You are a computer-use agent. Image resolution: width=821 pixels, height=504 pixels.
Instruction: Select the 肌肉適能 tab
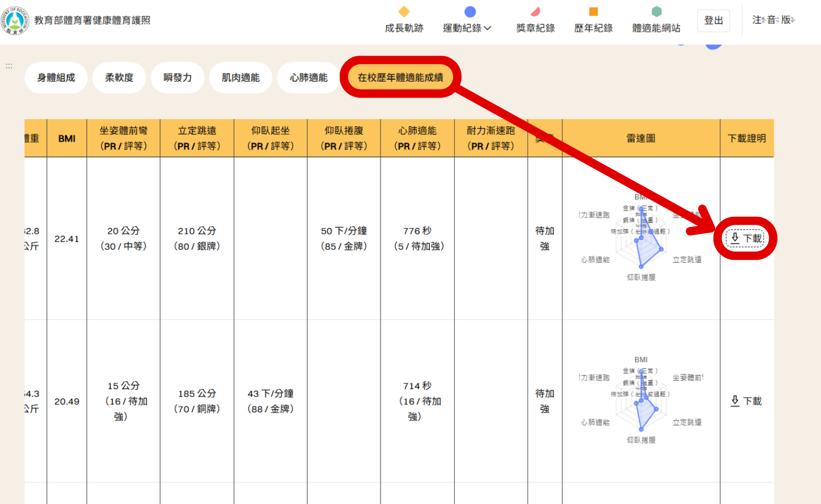(x=241, y=78)
